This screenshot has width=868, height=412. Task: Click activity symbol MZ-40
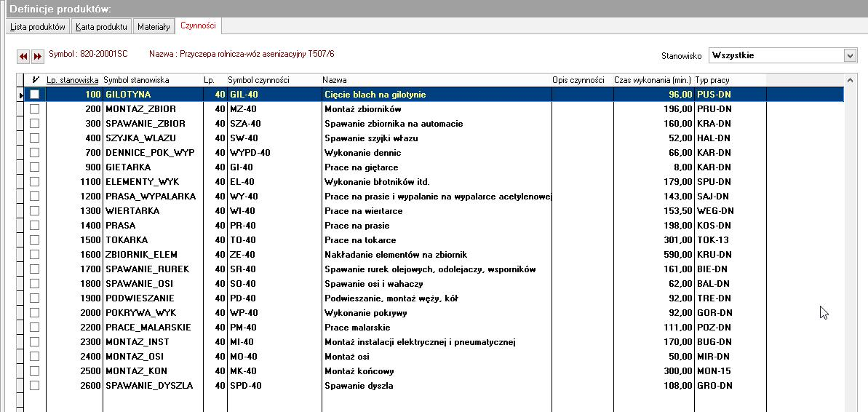(243, 109)
